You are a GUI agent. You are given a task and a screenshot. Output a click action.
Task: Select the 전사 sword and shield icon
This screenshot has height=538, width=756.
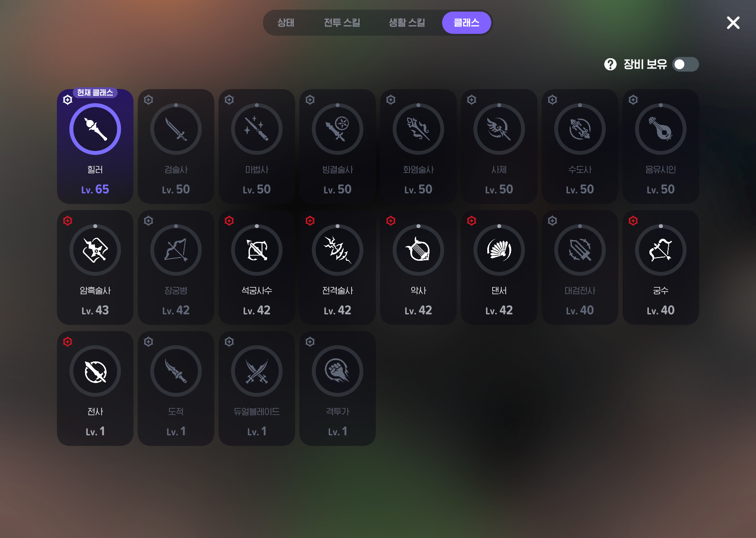[95, 371]
